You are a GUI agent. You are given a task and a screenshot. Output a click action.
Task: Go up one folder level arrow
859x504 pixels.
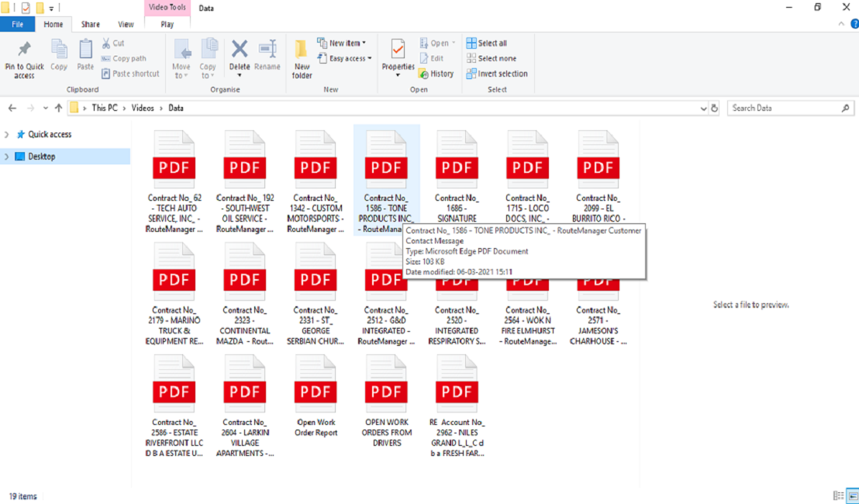pos(59,108)
